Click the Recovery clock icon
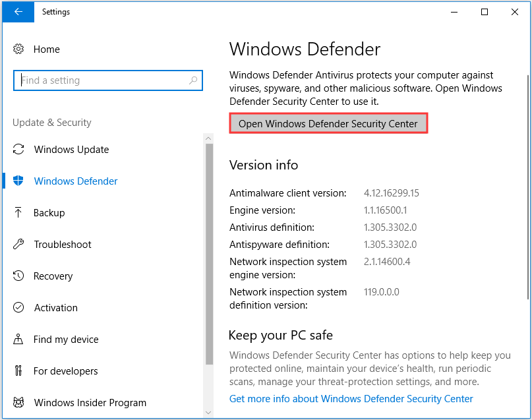The width and height of the screenshot is (532, 420). [18, 276]
